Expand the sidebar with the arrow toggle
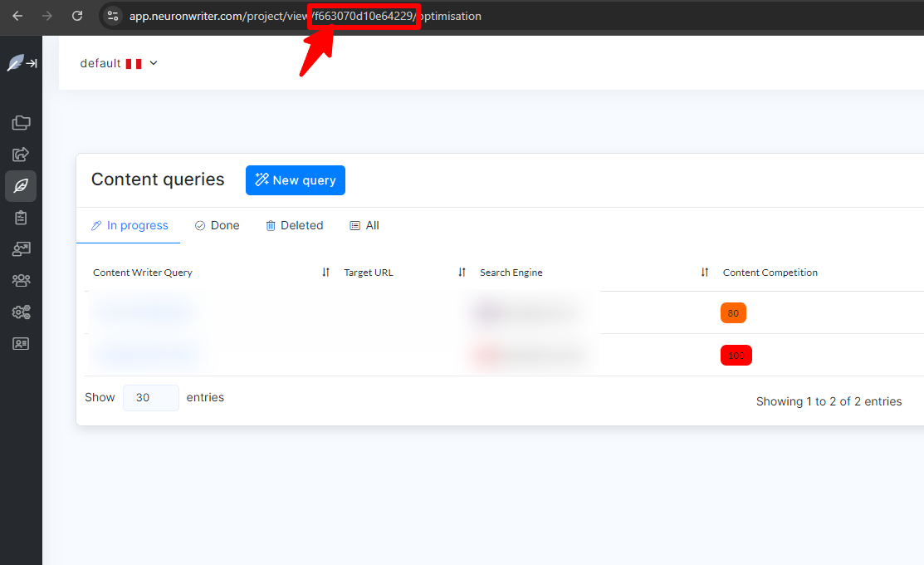This screenshot has width=924, height=565. pyautogui.click(x=31, y=63)
